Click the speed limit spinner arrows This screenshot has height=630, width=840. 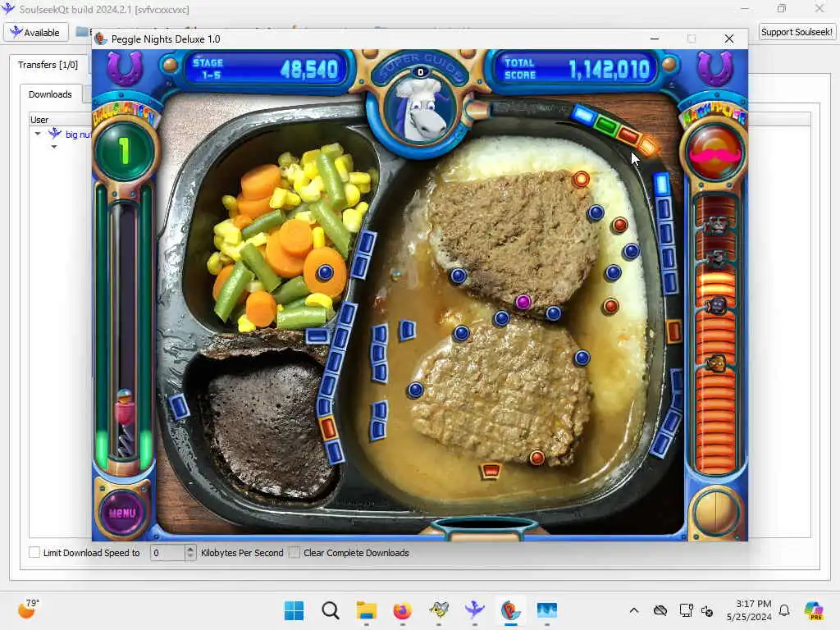click(190, 552)
